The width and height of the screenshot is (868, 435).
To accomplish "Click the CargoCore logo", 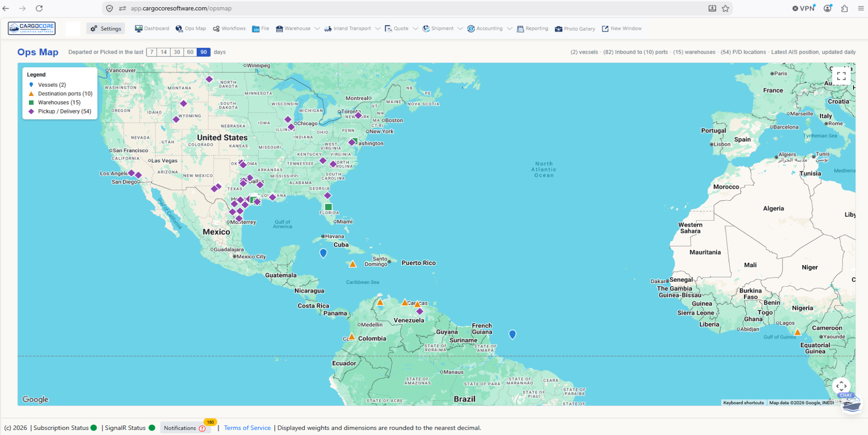I will (x=32, y=28).
